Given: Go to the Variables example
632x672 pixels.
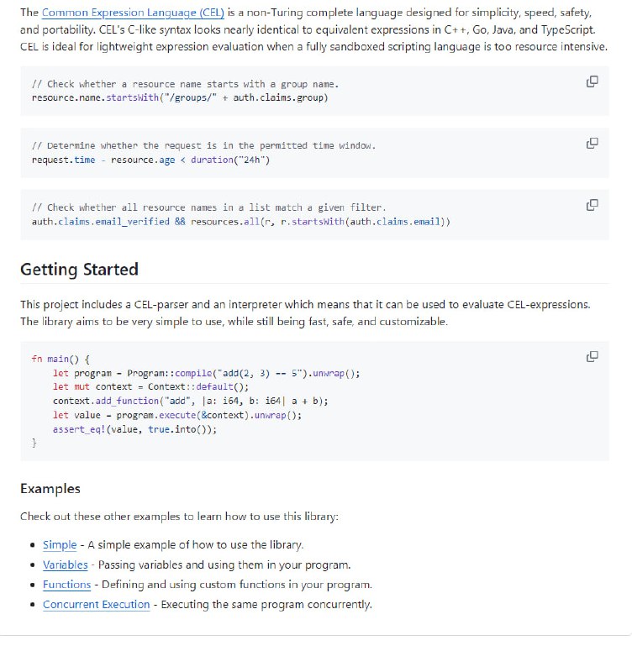Looking at the screenshot, I should pyautogui.click(x=65, y=565).
